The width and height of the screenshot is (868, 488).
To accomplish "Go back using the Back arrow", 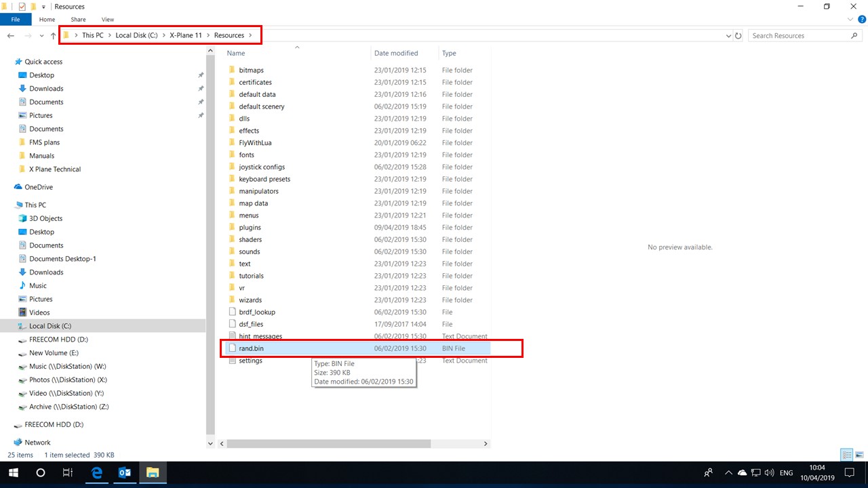I will tap(11, 35).
